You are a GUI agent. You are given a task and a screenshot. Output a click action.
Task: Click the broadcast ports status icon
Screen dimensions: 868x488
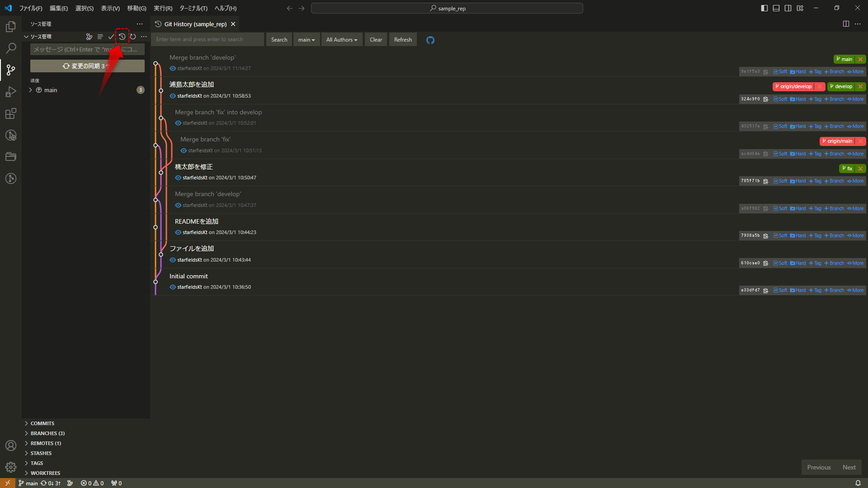117,483
